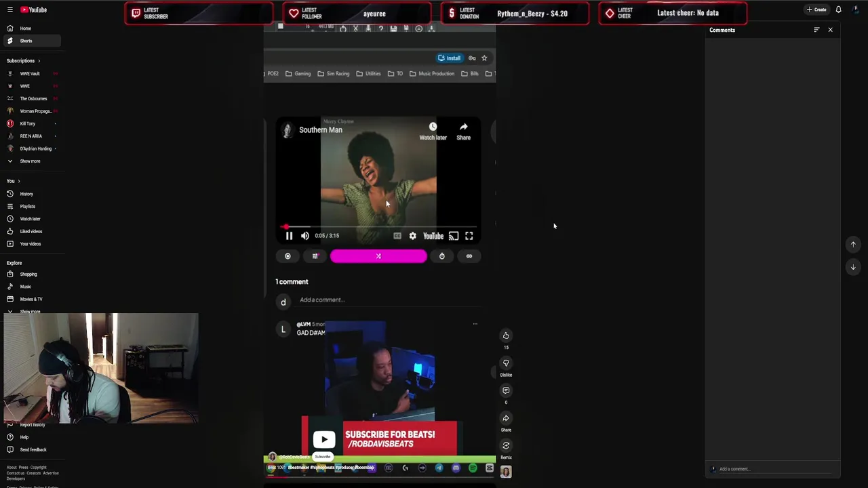The width and height of the screenshot is (868, 488).
Task: Open the Utilities bookmarks folder
Action: 369,74
